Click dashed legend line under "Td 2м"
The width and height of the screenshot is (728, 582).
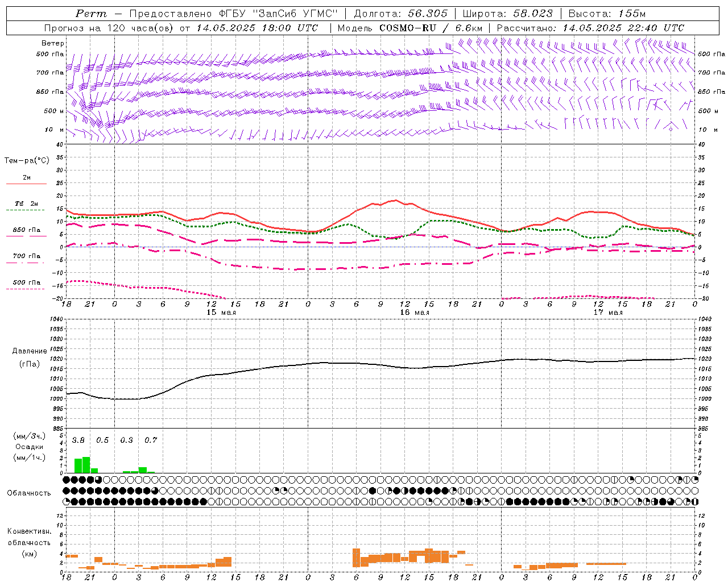pos(25,210)
